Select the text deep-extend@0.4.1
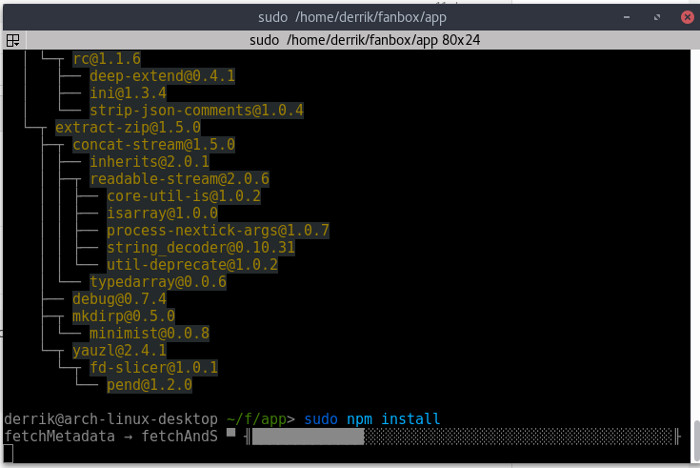700x468 pixels. [x=162, y=75]
